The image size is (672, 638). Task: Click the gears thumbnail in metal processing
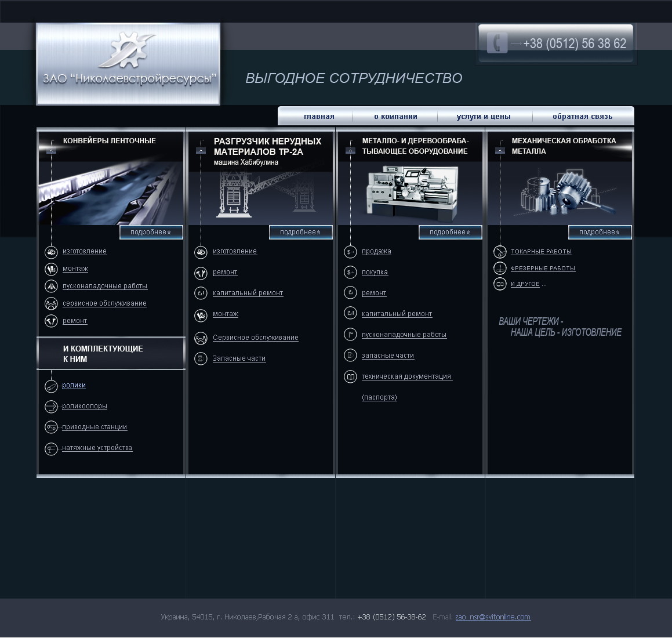559,193
